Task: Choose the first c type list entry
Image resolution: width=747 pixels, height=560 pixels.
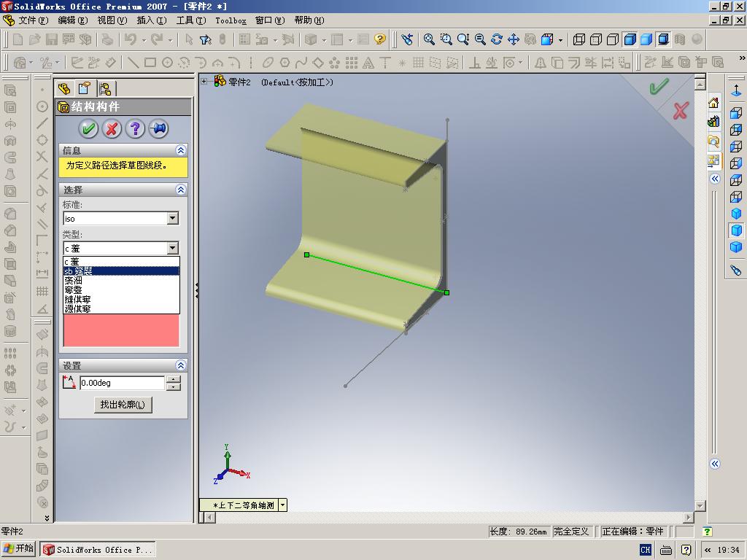Action: [122, 262]
